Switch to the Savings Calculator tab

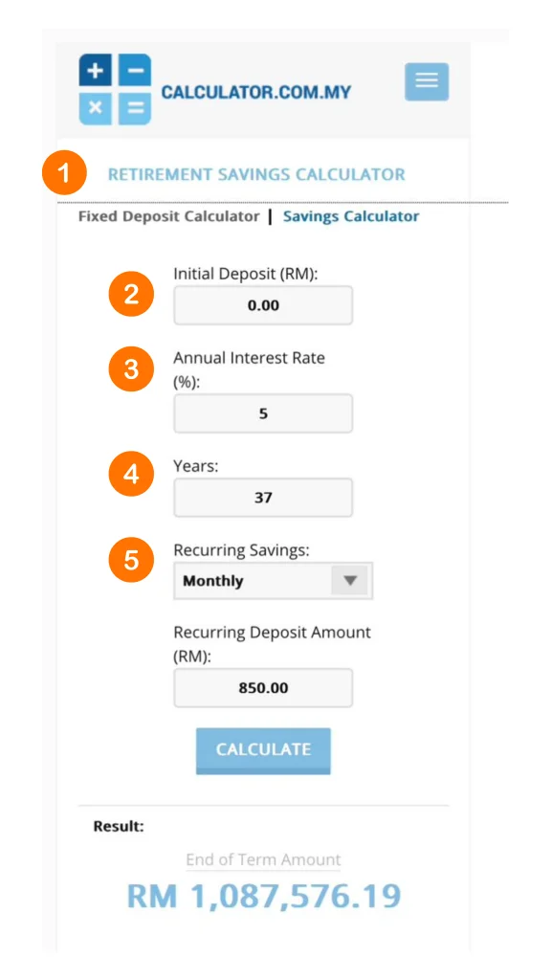(350, 217)
